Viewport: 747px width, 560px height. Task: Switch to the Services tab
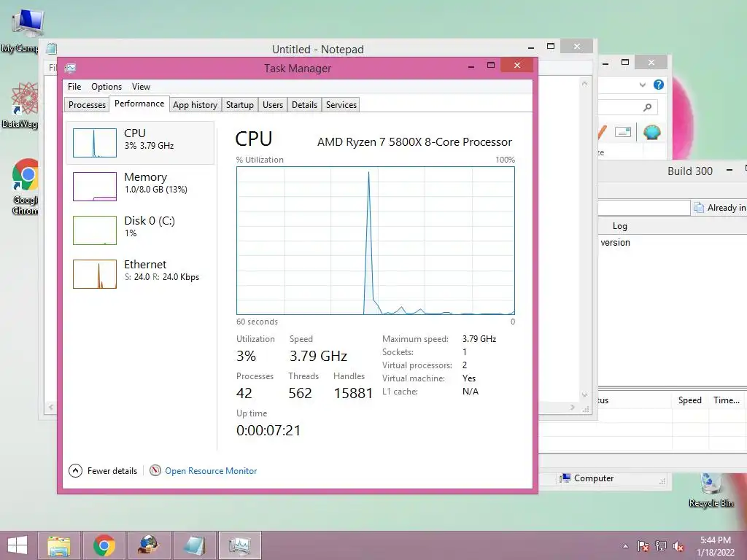[341, 105]
